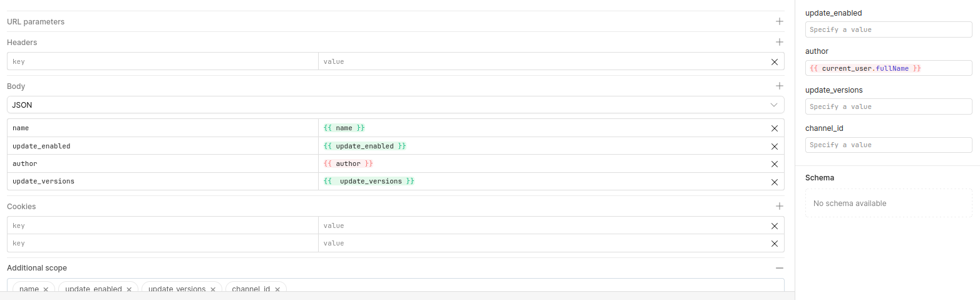Click the channel_id value input field
This screenshot has width=980, height=300.
(x=888, y=145)
